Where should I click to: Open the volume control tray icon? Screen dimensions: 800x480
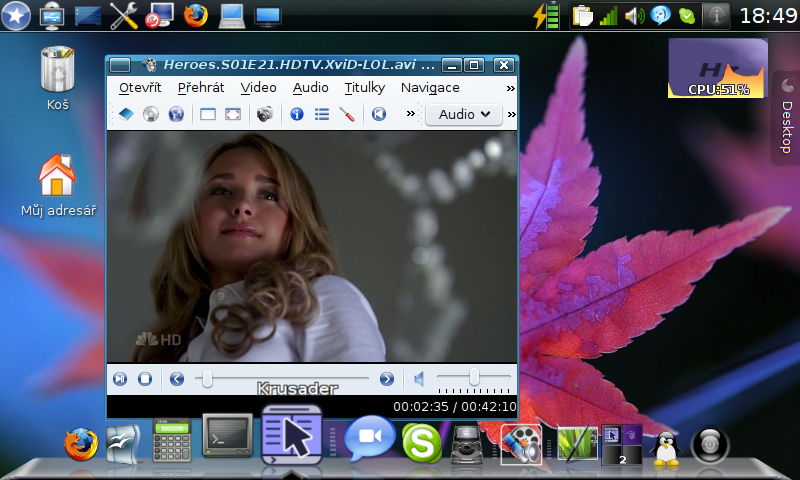click(x=635, y=16)
